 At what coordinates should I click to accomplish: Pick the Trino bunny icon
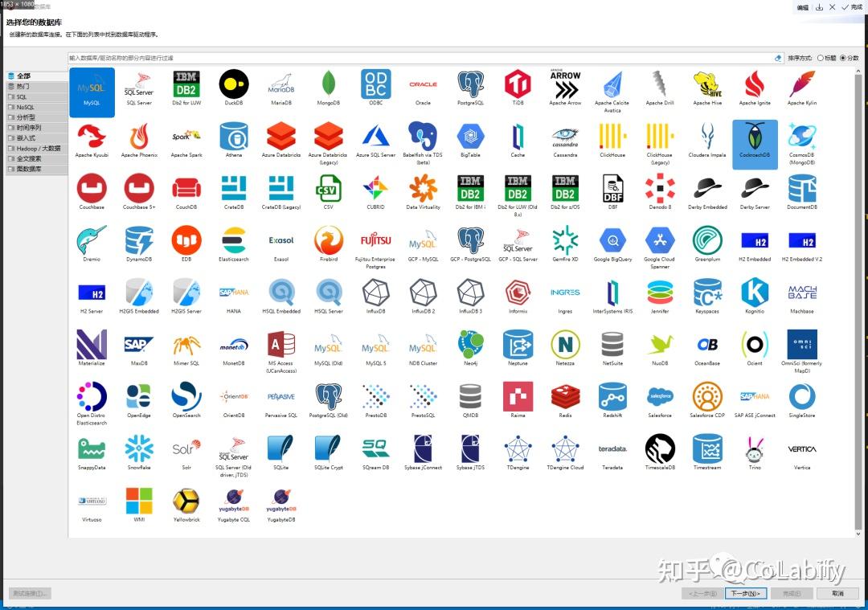pos(755,449)
